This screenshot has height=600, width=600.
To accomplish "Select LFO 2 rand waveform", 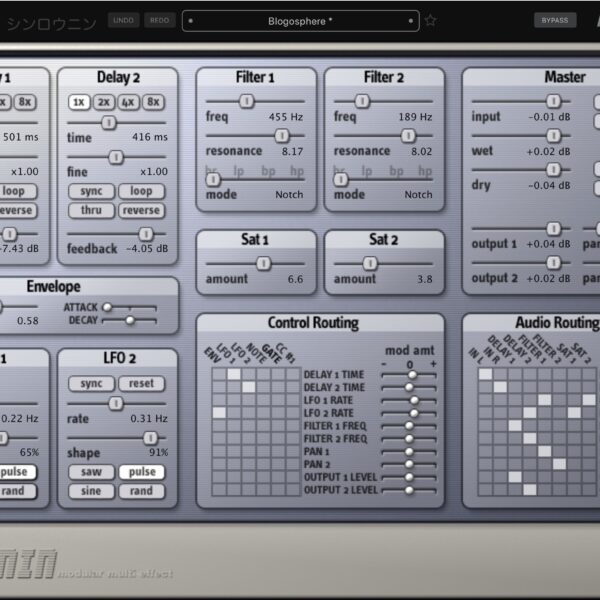I will click(x=142, y=491).
